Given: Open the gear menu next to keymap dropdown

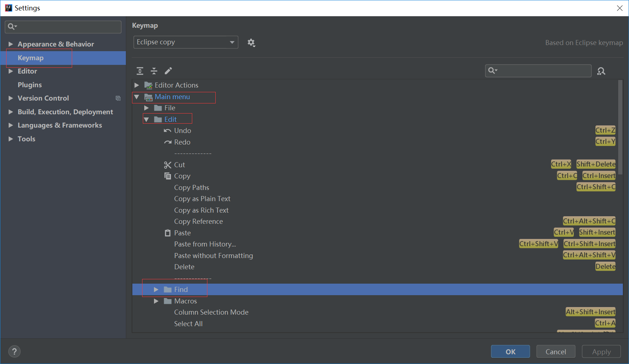Looking at the screenshot, I should coord(251,43).
